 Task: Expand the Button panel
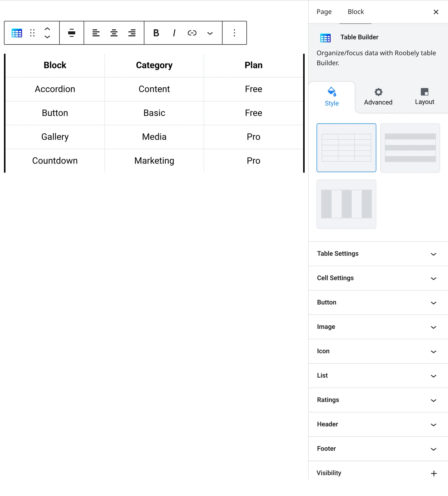[378, 303]
